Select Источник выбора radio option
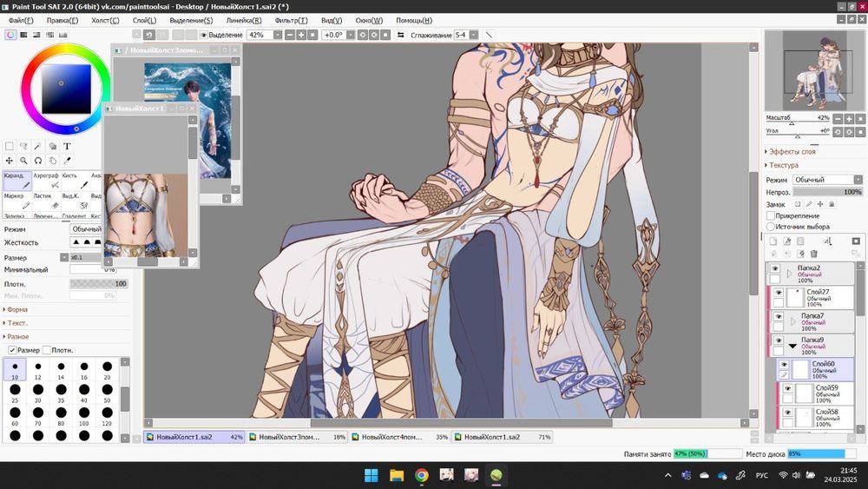The height and width of the screenshot is (489, 868). point(771,227)
